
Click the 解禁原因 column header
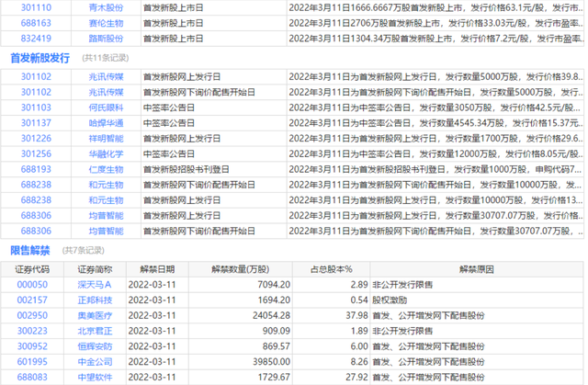(x=477, y=269)
